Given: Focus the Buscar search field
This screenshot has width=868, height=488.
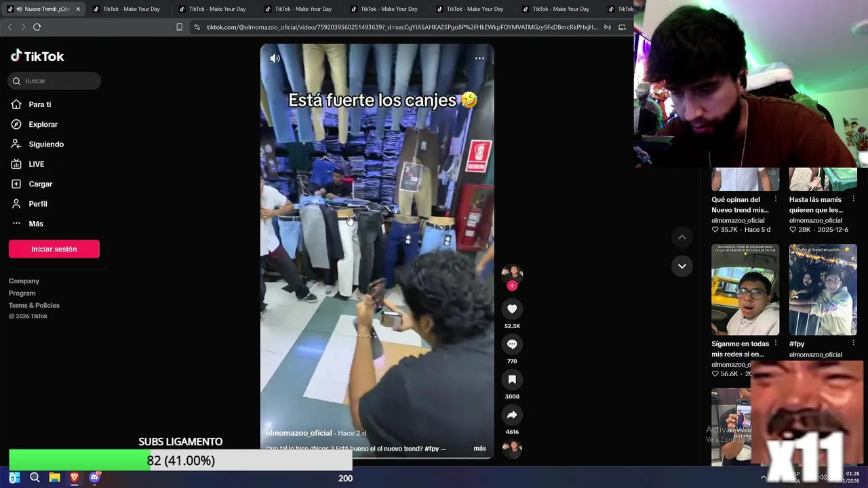Looking at the screenshot, I should [55, 81].
